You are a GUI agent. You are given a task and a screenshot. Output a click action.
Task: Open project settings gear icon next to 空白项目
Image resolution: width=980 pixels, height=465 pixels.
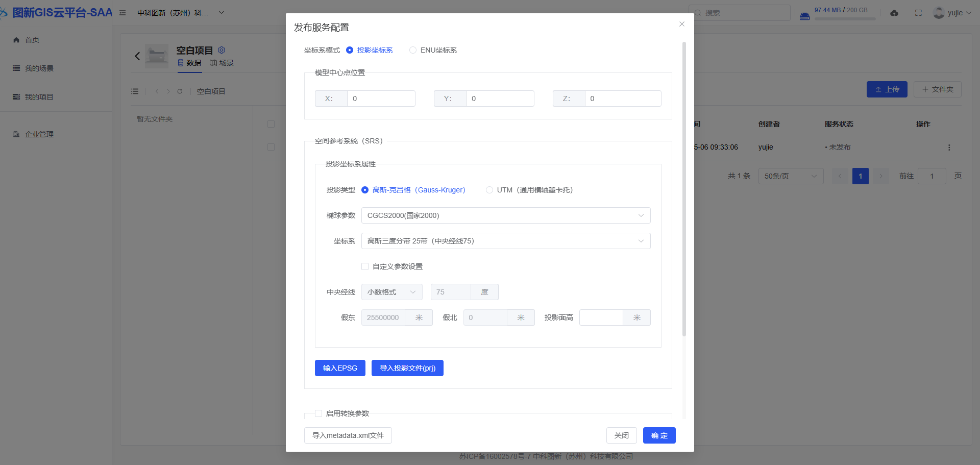[222, 50]
